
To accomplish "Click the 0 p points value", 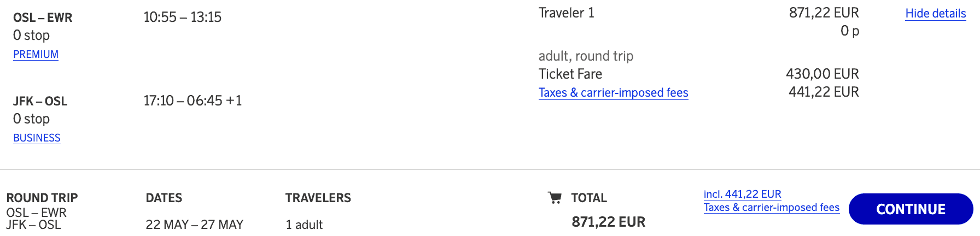I will 849,31.
